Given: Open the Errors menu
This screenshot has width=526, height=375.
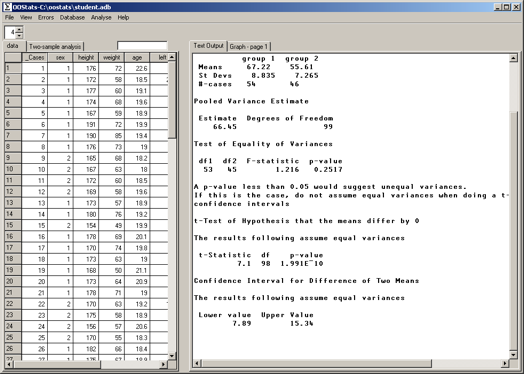Looking at the screenshot, I should tap(46, 17).
